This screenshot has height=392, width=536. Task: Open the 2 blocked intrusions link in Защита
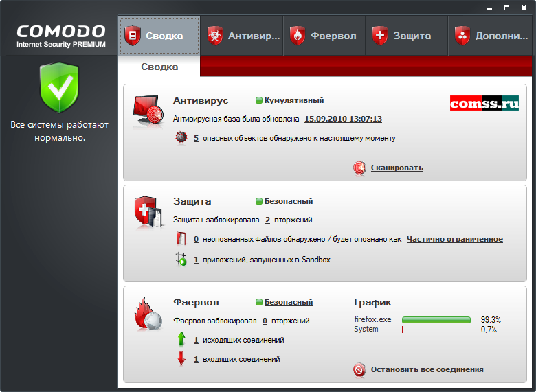(268, 220)
